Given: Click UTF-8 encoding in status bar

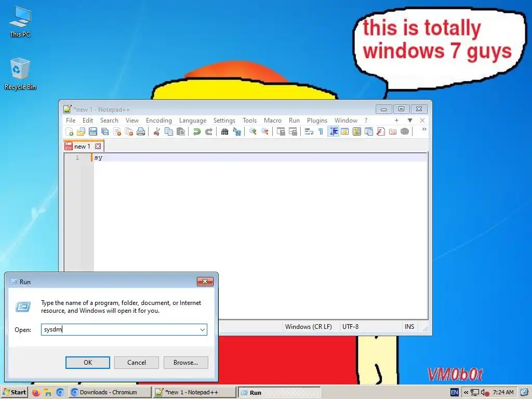Looking at the screenshot, I should (351, 327).
